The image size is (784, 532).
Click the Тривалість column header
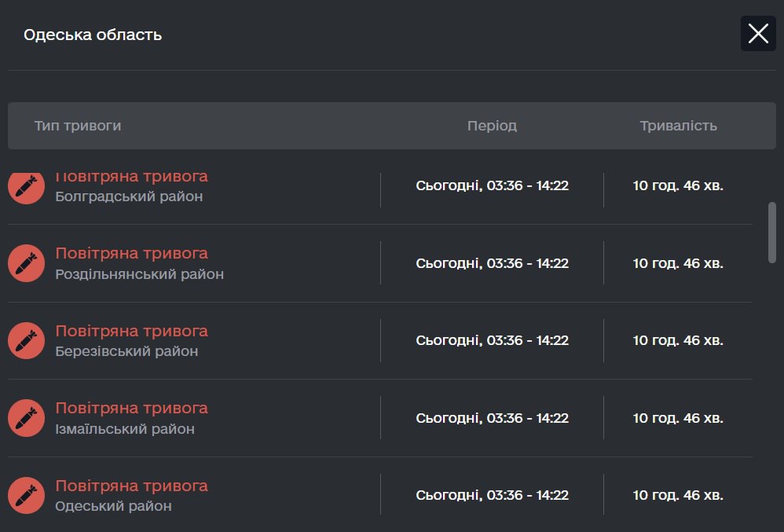point(678,126)
